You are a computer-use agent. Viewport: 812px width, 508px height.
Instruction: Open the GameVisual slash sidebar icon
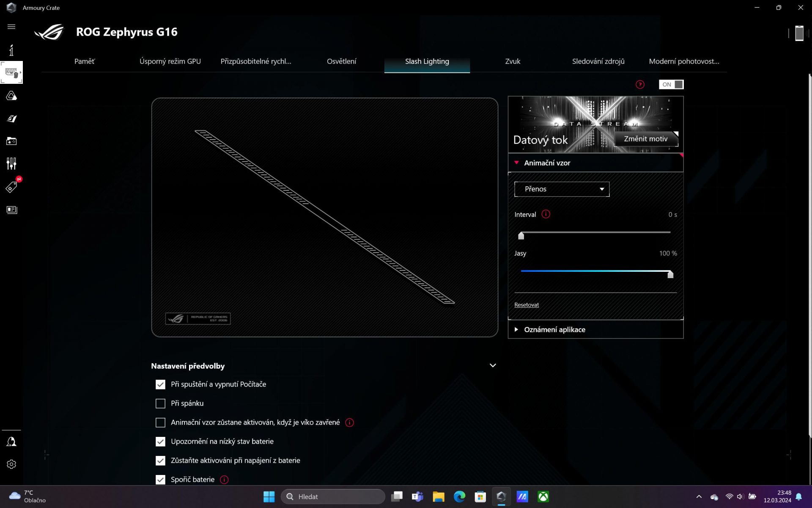click(11, 119)
